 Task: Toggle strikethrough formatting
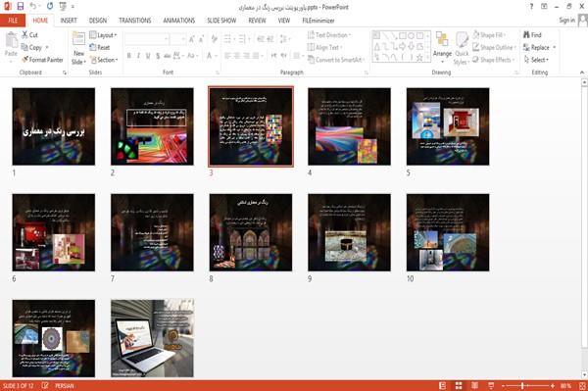coord(168,56)
